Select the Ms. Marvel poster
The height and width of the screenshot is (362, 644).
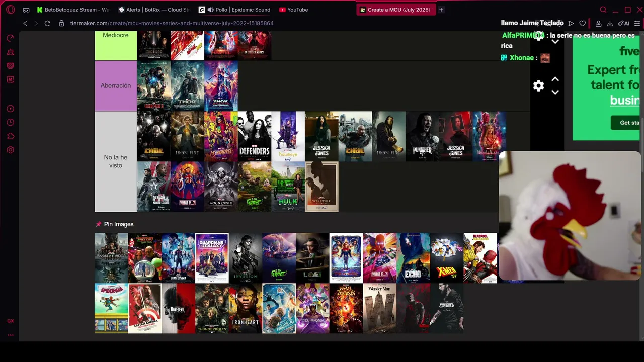coord(221,136)
